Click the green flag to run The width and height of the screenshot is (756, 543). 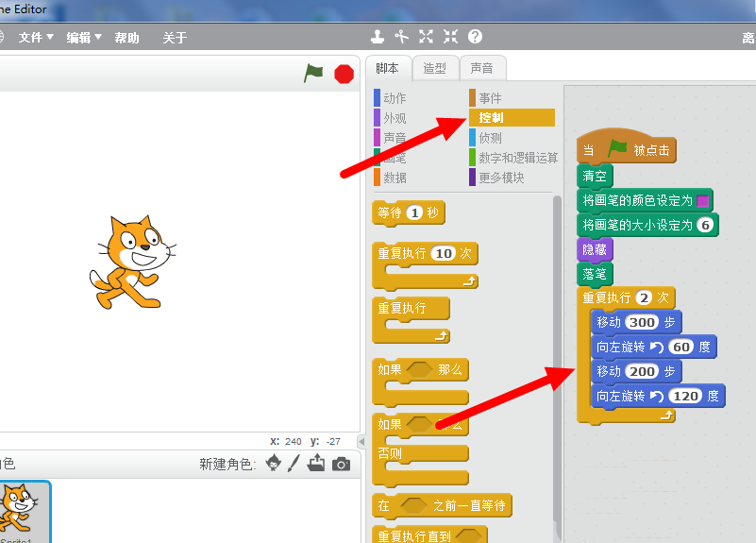click(x=313, y=73)
